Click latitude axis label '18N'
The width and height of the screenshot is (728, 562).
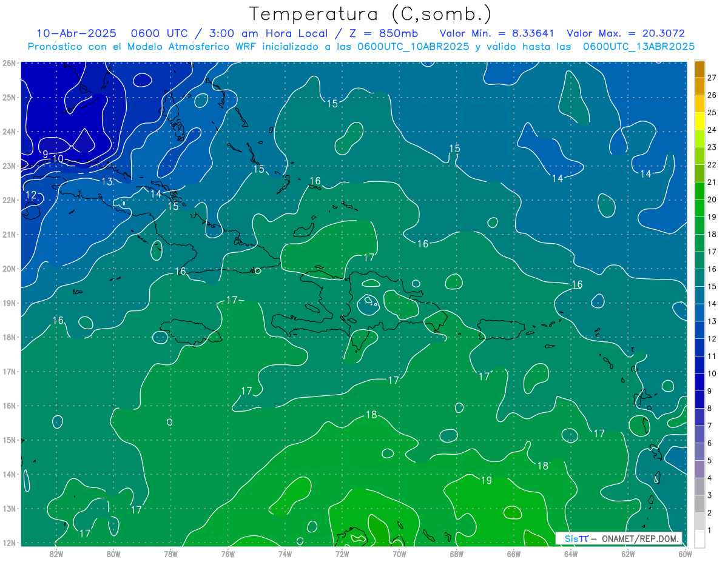[8, 337]
